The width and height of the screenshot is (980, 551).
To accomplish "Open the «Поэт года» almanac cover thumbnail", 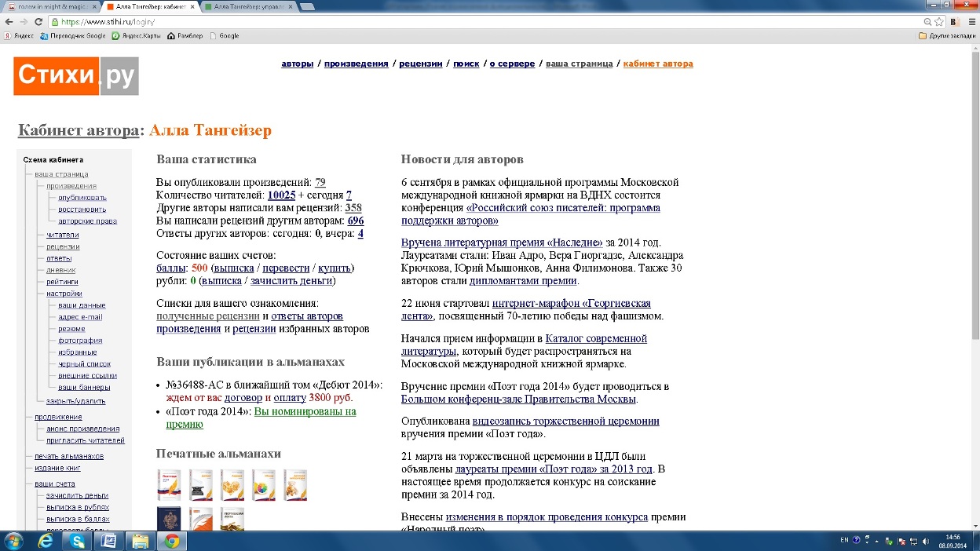I will click(x=169, y=485).
